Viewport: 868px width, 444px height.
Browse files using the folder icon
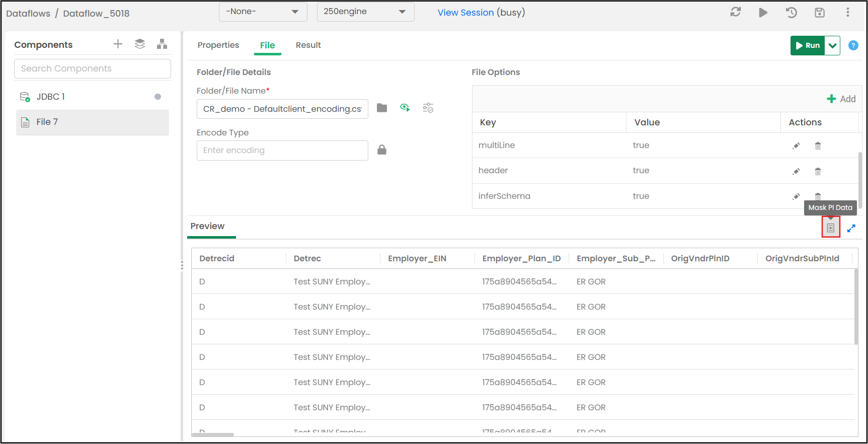coord(382,108)
